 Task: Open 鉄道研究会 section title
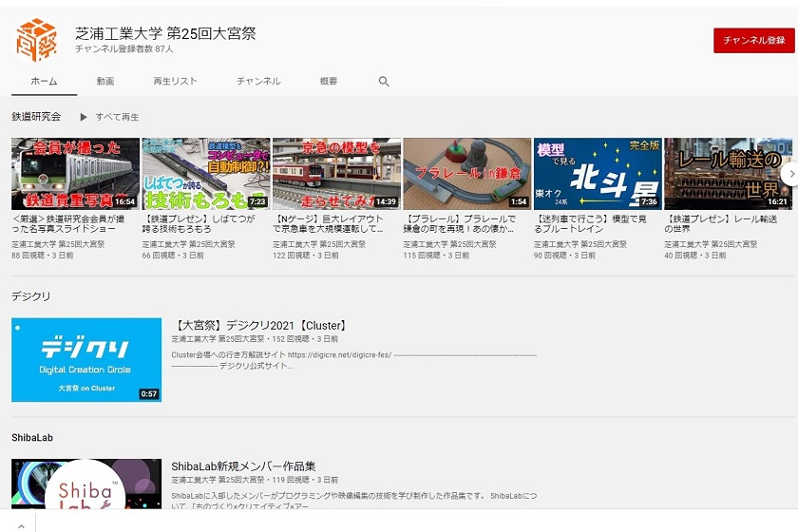[36, 117]
